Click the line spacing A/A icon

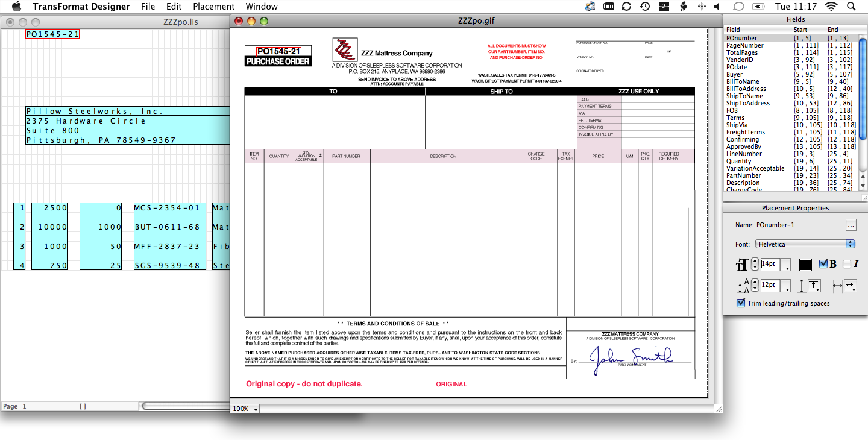(x=742, y=286)
